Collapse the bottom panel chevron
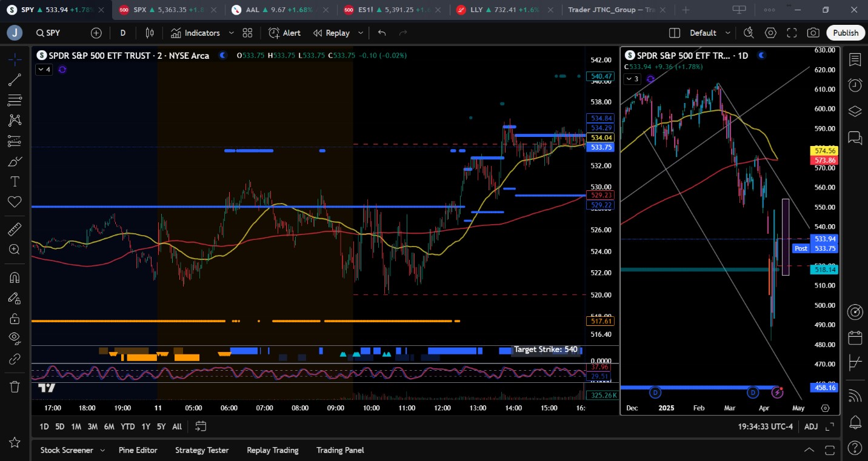 tap(809, 450)
